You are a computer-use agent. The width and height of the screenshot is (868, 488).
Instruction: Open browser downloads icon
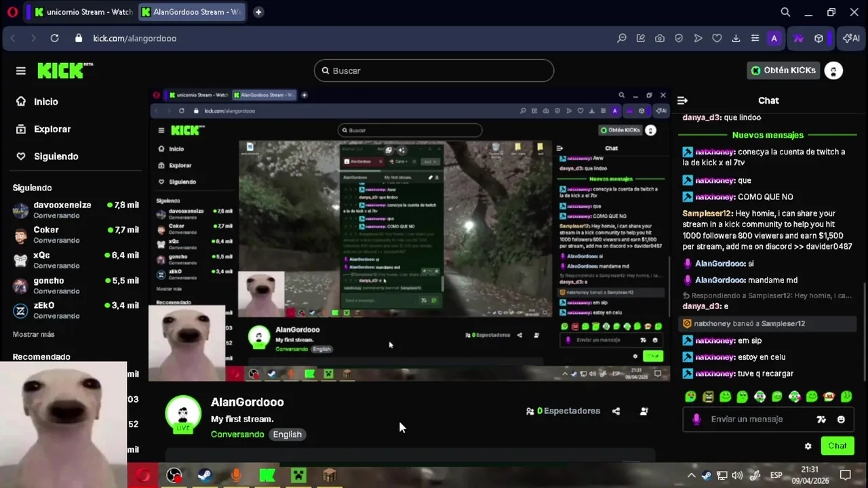click(736, 39)
